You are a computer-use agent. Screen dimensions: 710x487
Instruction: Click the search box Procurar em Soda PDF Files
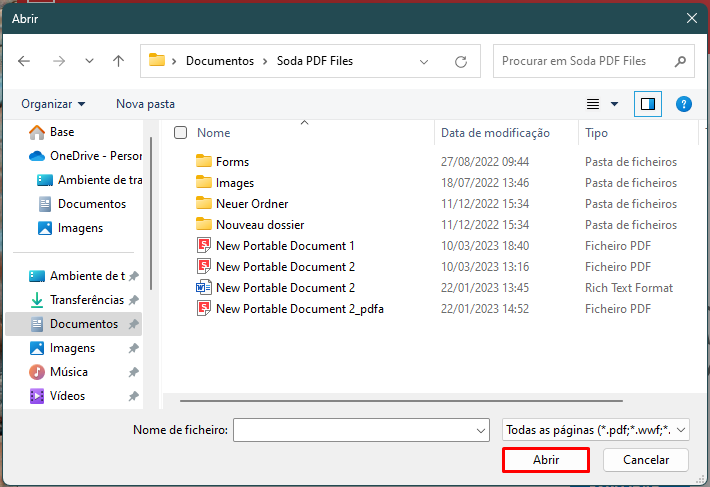[x=594, y=61]
